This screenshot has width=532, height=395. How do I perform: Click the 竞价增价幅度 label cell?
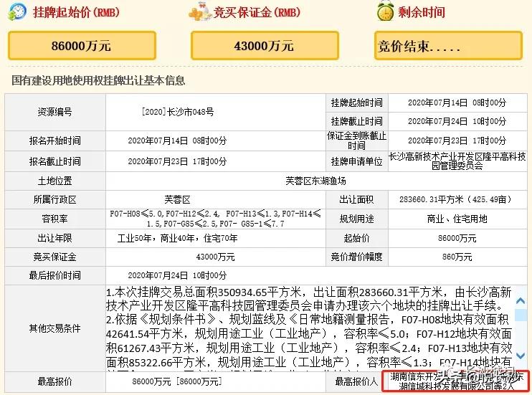click(356, 257)
